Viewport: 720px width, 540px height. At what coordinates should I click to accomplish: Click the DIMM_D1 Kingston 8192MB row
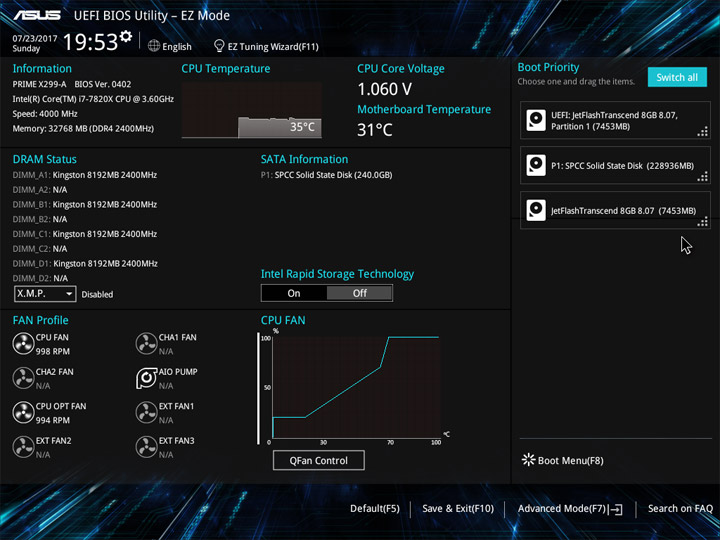coord(85,263)
